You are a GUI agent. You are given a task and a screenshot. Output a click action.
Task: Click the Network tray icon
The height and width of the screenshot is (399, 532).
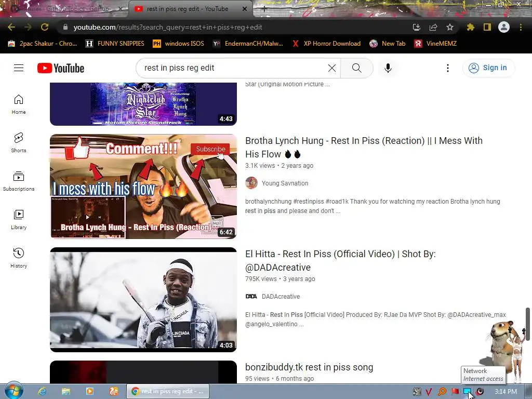point(468,392)
